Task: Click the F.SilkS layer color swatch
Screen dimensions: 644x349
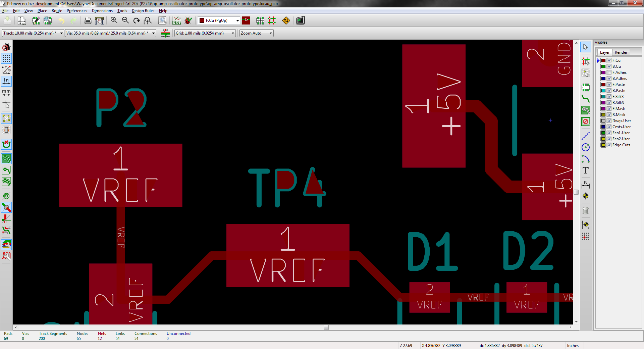Action: point(603,97)
